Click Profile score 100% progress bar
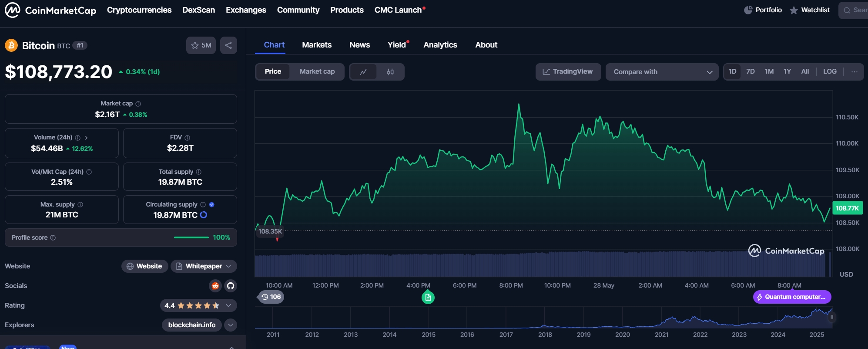 (191, 237)
